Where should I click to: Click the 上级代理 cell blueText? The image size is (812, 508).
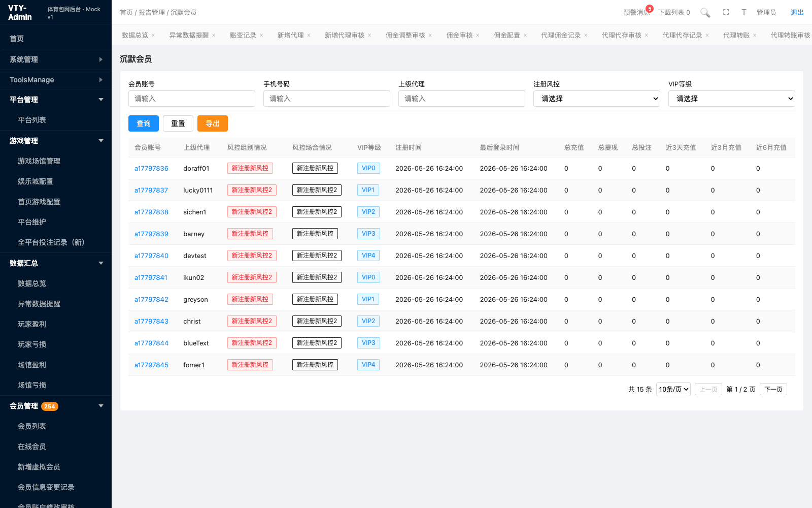(196, 343)
